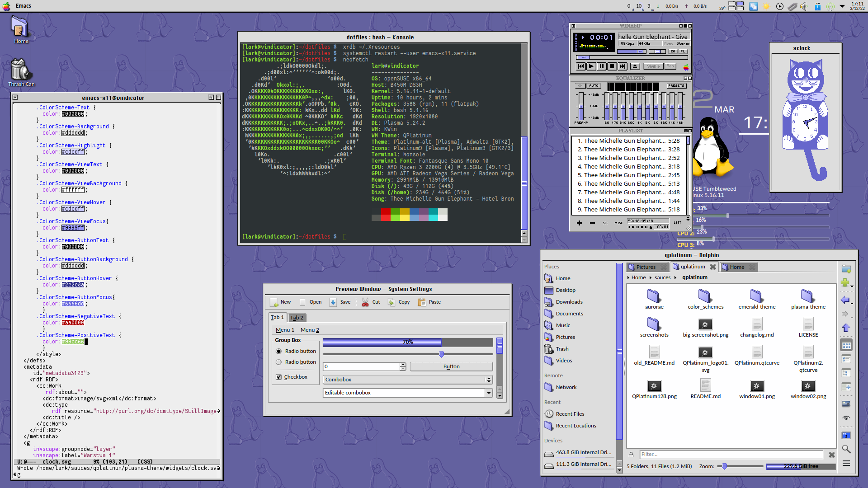Switch to Tab 2 in Preview Window
The height and width of the screenshot is (488, 868).
click(296, 318)
